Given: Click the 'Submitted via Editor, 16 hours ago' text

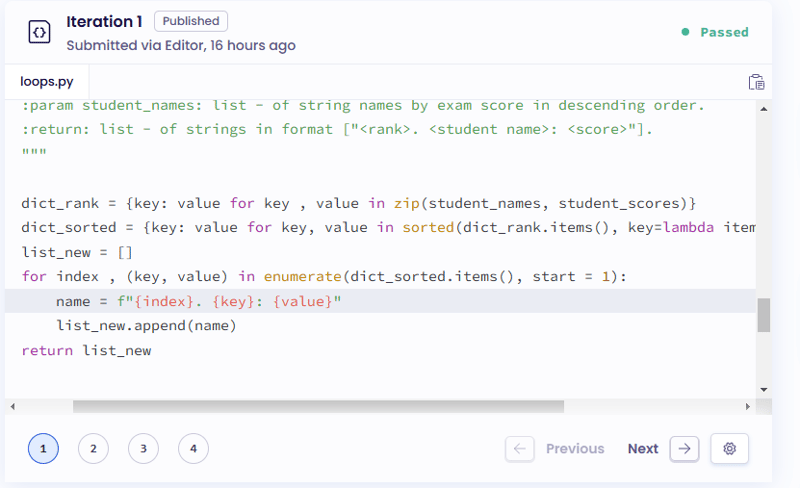Looking at the screenshot, I should point(181,45).
